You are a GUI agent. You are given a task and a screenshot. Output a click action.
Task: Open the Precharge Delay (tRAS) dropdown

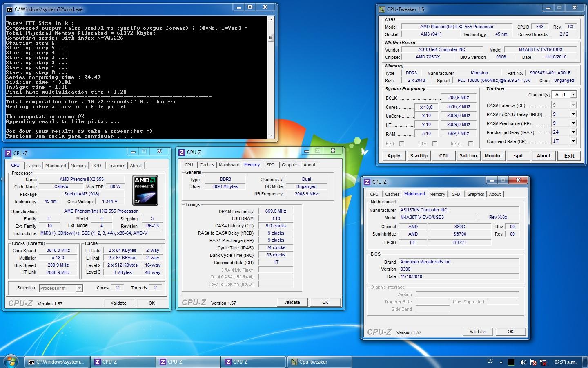point(573,132)
